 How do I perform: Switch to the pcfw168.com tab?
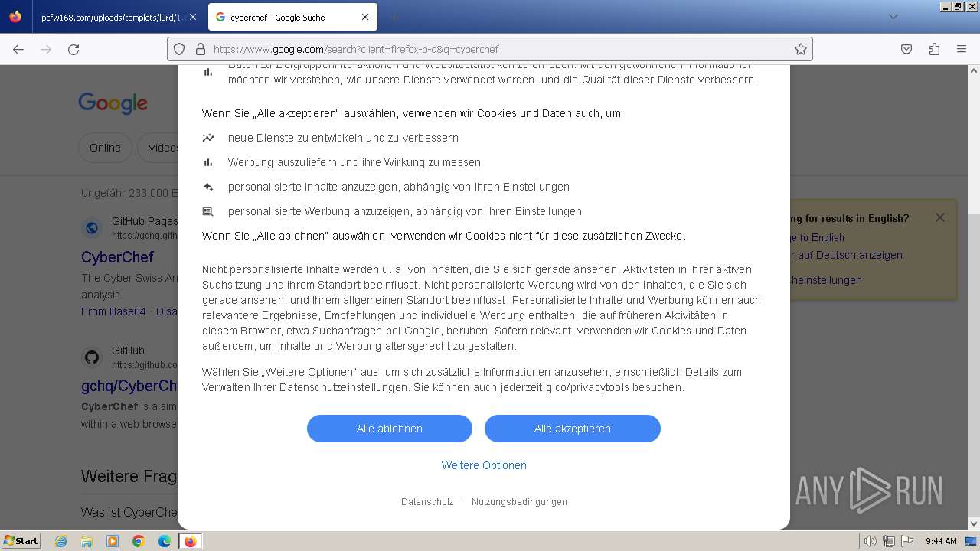(x=113, y=17)
